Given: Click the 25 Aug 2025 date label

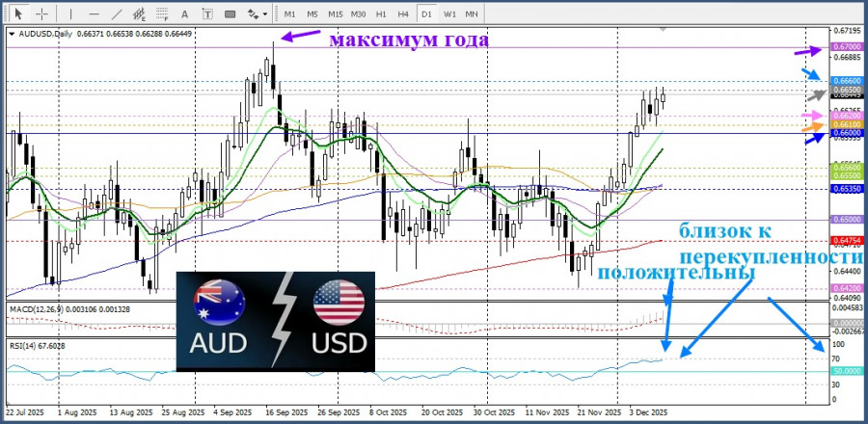Looking at the screenshot, I should tap(185, 413).
